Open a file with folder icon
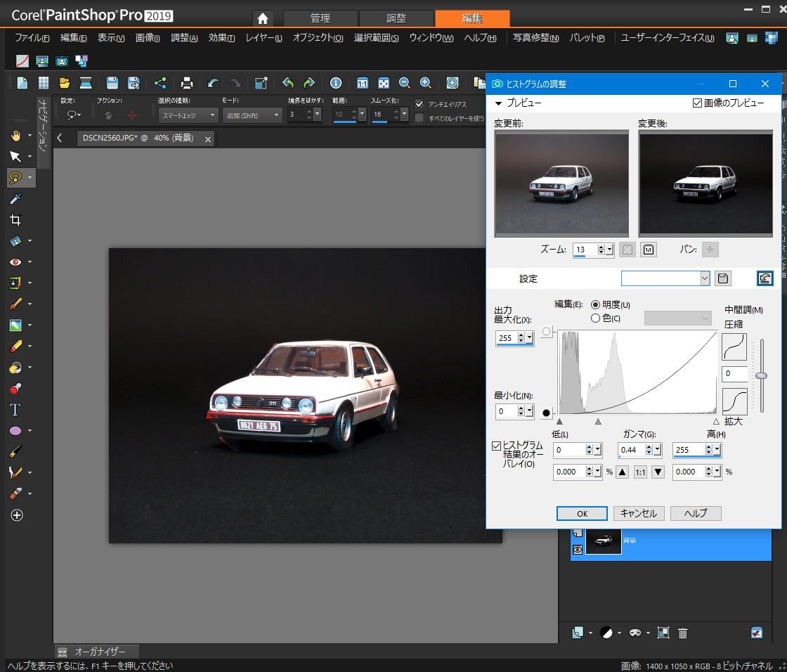This screenshot has width=787, height=672. click(64, 83)
